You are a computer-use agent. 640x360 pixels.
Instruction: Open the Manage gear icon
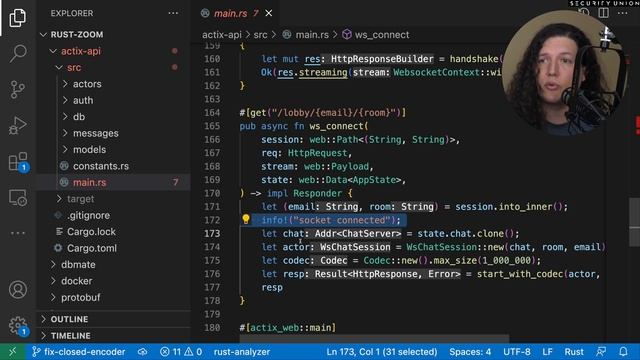(x=18, y=325)
